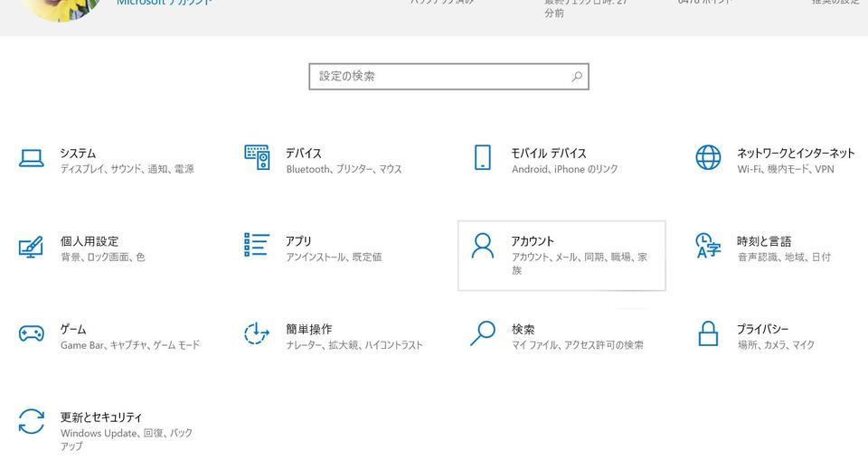Click the Android、iPhone のリンク description
This screenshot has height=459, width=868.
tap(564, 169)
